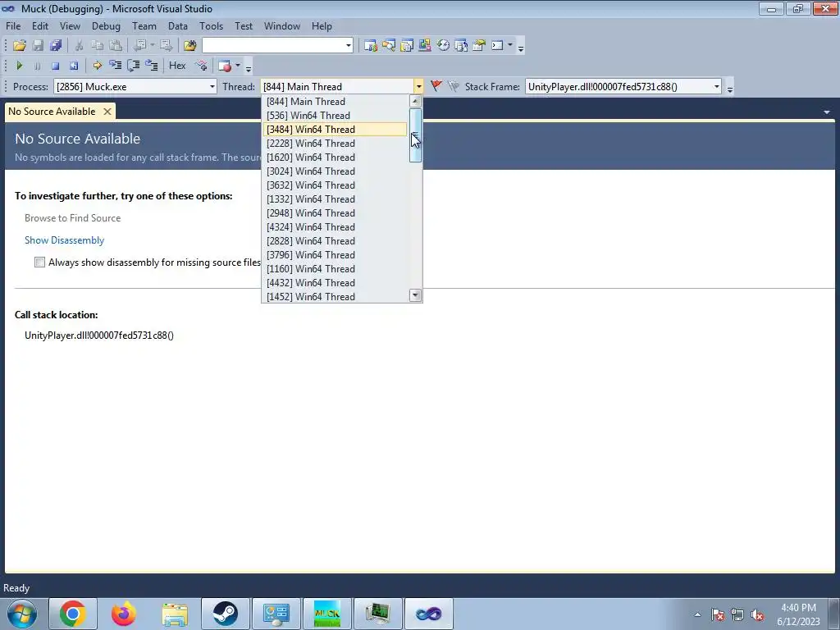Viewport: 840px width, 630px height.
Task: Click the Show Disassembly link
Action: [64, 240]
